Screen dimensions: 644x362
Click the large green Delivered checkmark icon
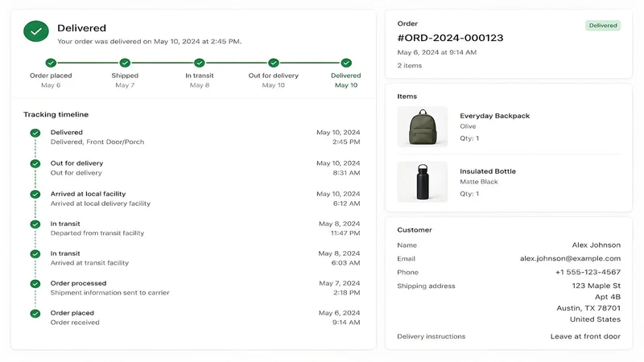(x=36, y=31)
